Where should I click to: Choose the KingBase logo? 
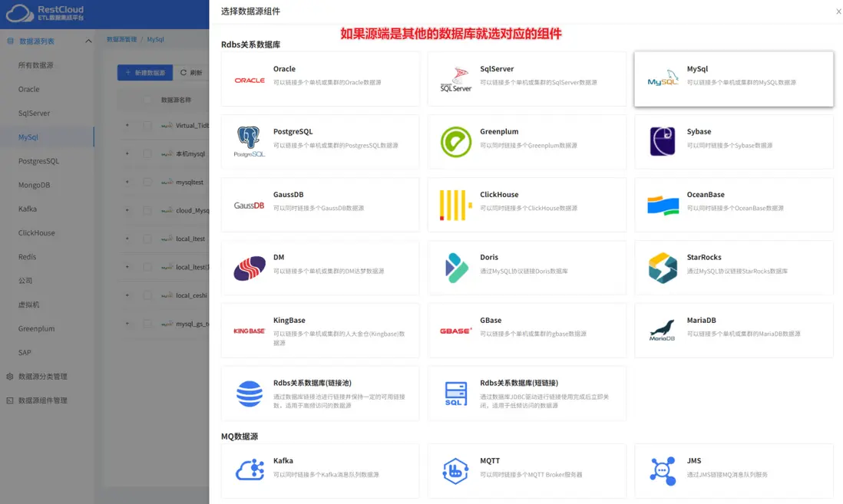[x=250, y=331]
